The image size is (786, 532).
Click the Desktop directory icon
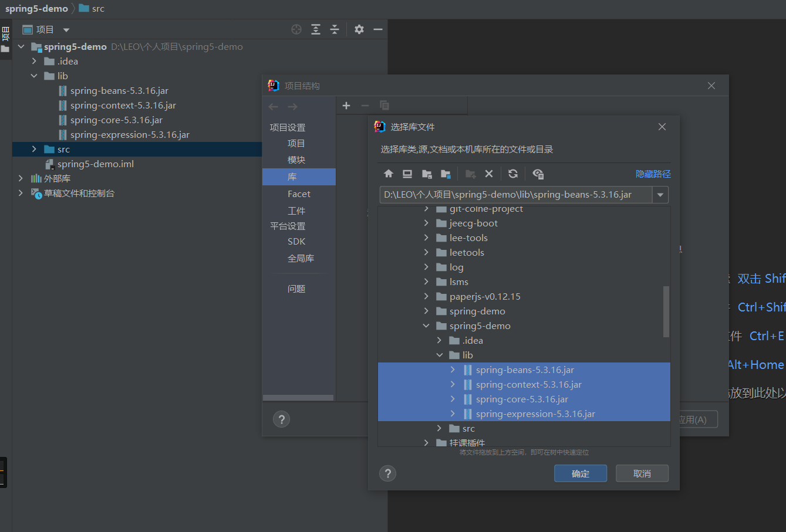pyautogui.click(x=407, y=174)
